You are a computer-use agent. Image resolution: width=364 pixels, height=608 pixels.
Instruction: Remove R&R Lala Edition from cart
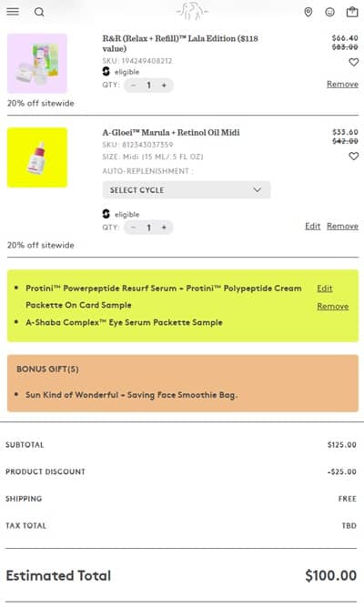pos(342,84)
